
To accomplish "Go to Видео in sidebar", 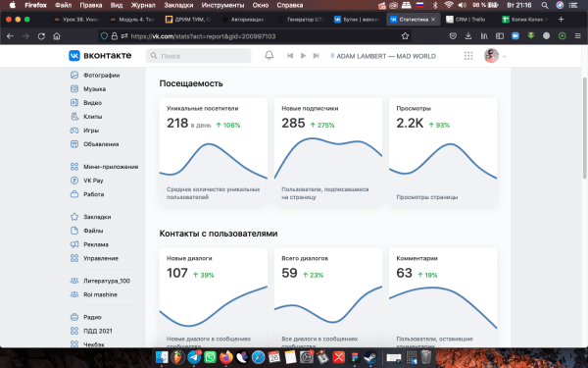I will [86, 102].
